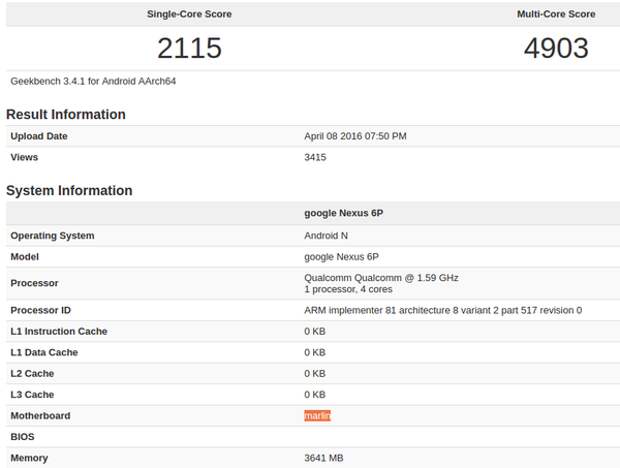The height and width of the screenshot is (468, 620).
Task: Click the Operating System label
Action: (x=53, y=236)
